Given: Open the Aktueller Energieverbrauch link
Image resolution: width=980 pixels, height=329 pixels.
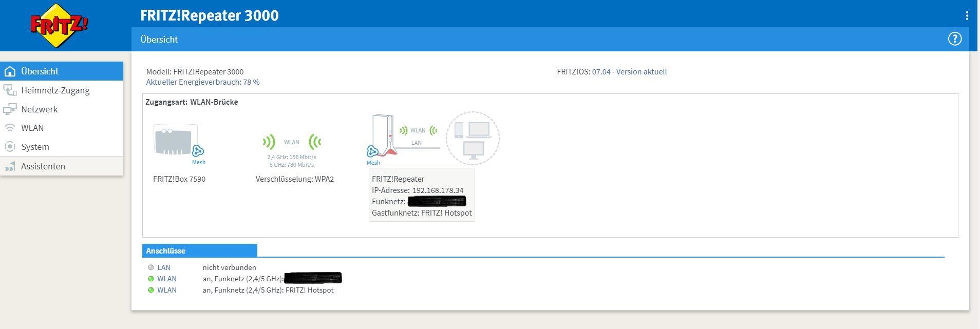Looking at the screenshot, I should pyautogui.click(x=203, y=82).
